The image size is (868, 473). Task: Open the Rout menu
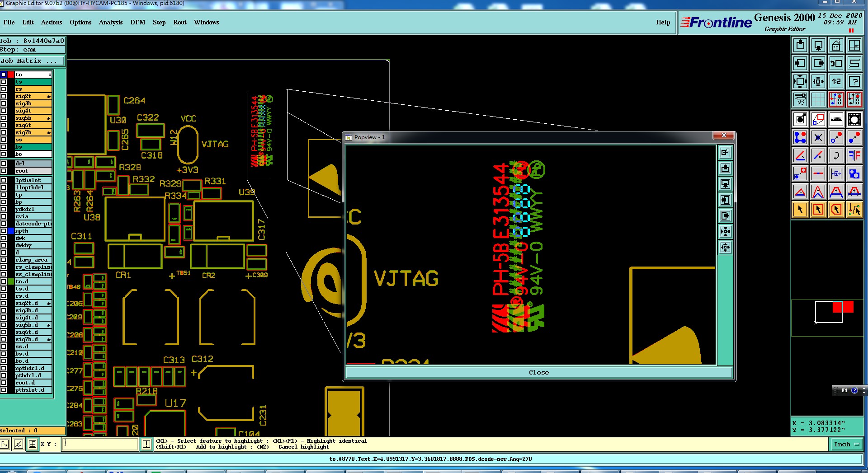180,22
